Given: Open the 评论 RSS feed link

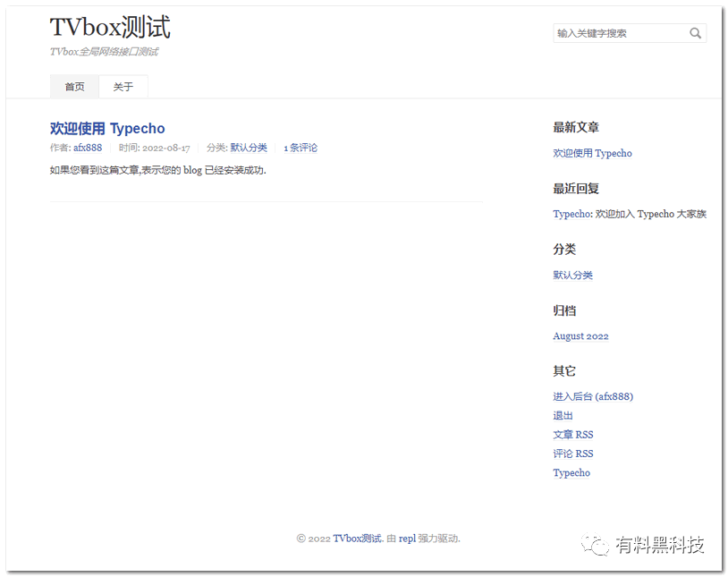Looking at the screenshot, I should coord(572,454).
